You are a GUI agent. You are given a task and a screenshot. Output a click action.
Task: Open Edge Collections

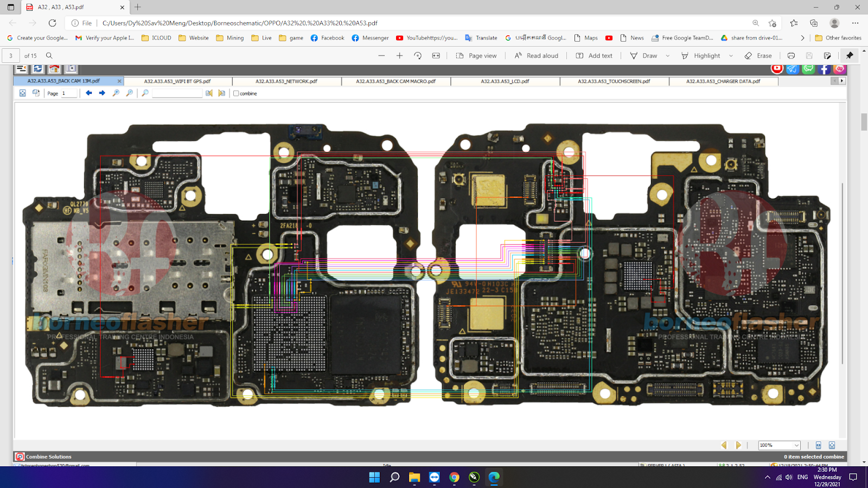[x=814, y=23]
